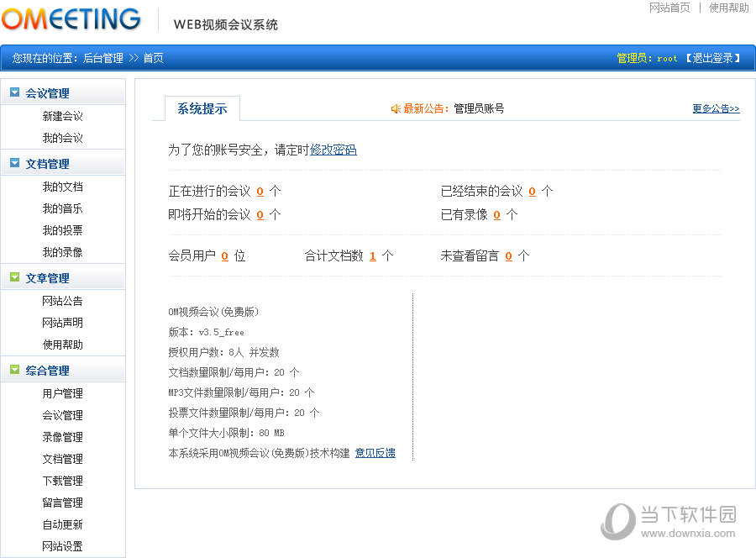The width and height of the screenshot is (756, 558).
Task: Collapse the 综合管理 section arrow
Action: click(x=14, y=370)
